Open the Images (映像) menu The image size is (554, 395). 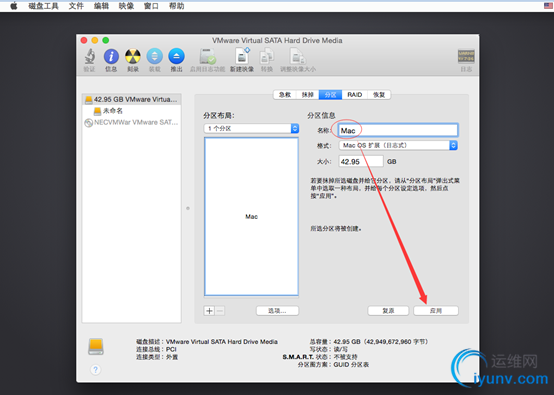(126, 6)
